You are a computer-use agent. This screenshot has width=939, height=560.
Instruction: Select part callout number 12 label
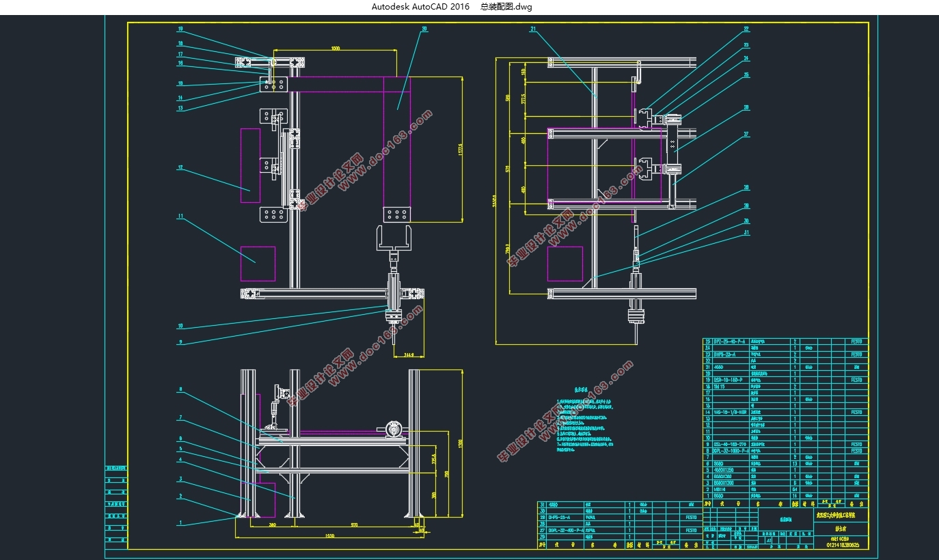coord(180,167)
